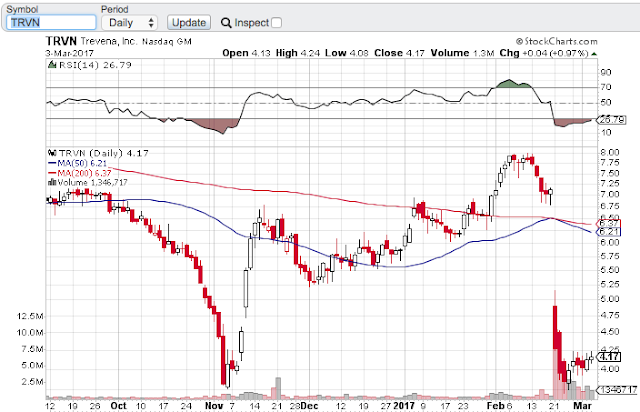Open the Period dropdown set to Daily

click(x=129, y=22)
